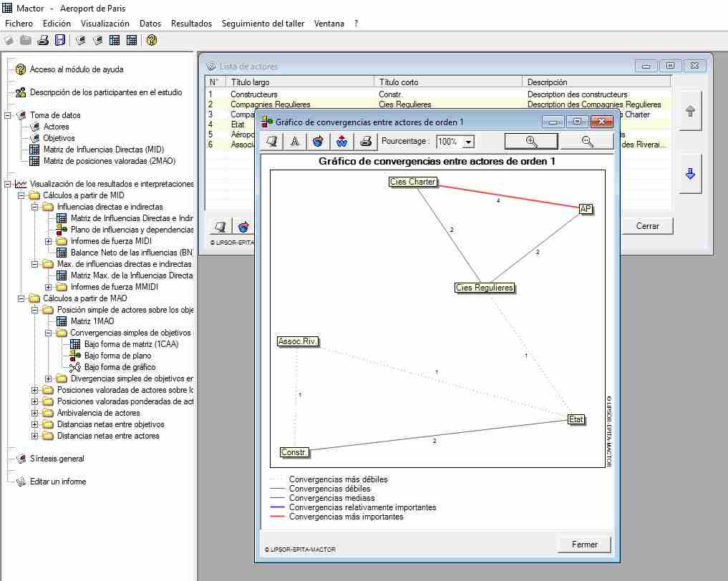Collapse Visualización de los resultados node
Image resolution: width=728 pixels, height=581 pixels.
[8, 184]
